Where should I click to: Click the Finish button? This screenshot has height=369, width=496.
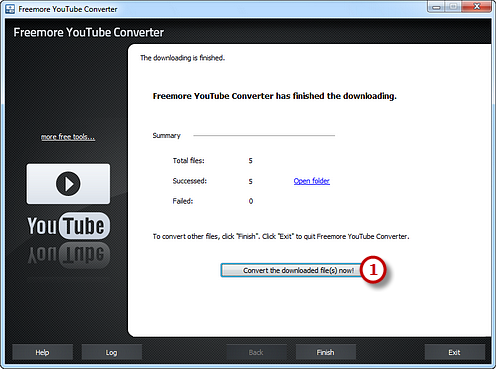click(325, 352)
